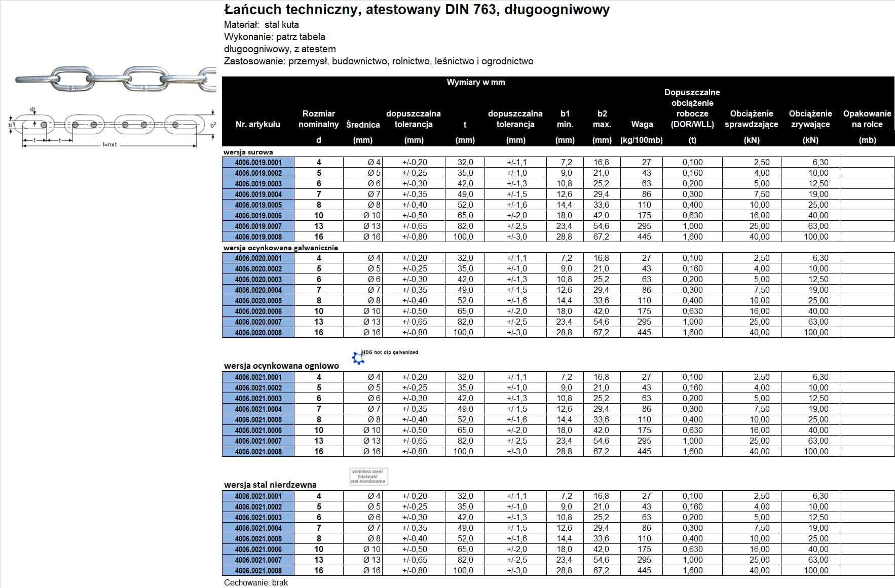
Task: Click the 'Cechowanie: brak' note
Action: 256,582
